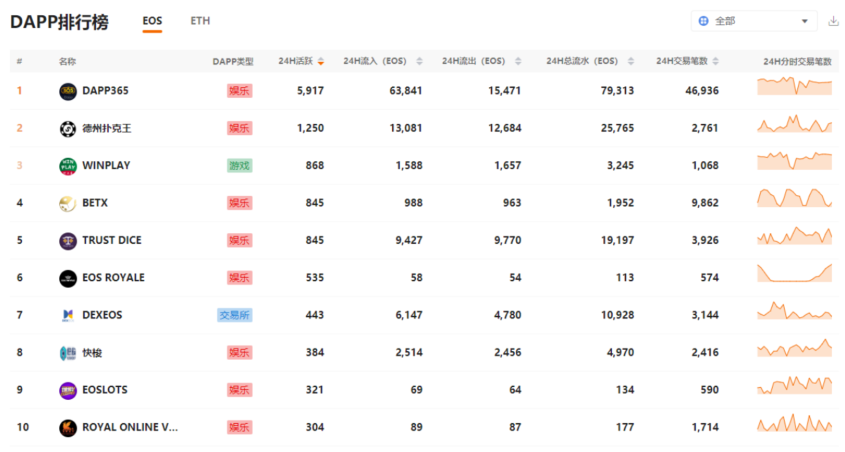Open the TRUST DICE name link
845x452 pixels.
(x=112, y=240)
